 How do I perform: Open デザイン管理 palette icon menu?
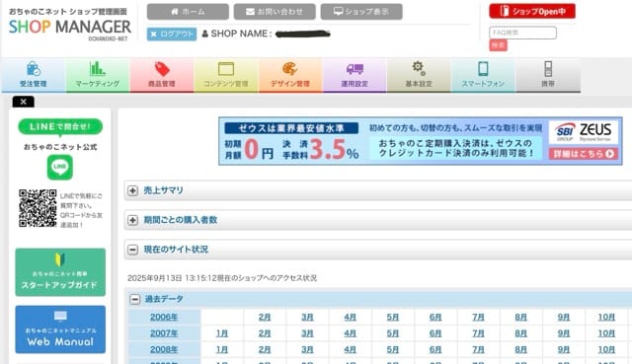tap(290, 75)
